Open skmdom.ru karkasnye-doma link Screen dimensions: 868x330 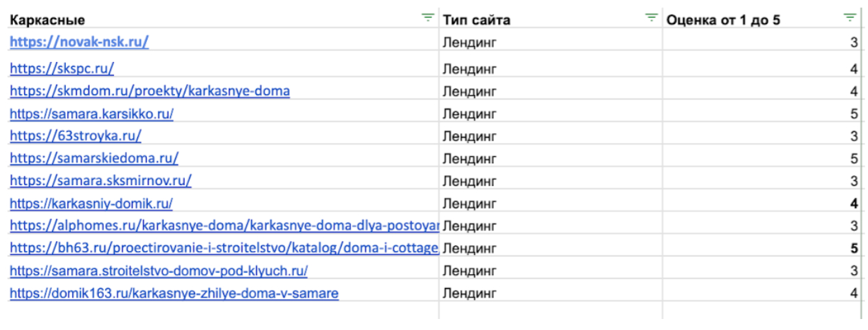click(x=150, y=91)
